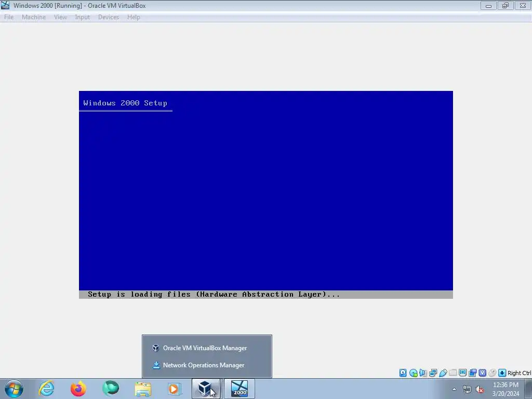Open the View menu
The height and width of the screenshot is (399, 532).
tap(60, 17)
